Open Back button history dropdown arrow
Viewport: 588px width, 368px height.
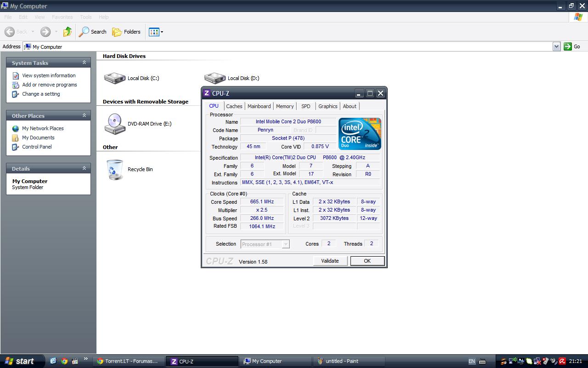pyautogui.click(x=33, y=32)
